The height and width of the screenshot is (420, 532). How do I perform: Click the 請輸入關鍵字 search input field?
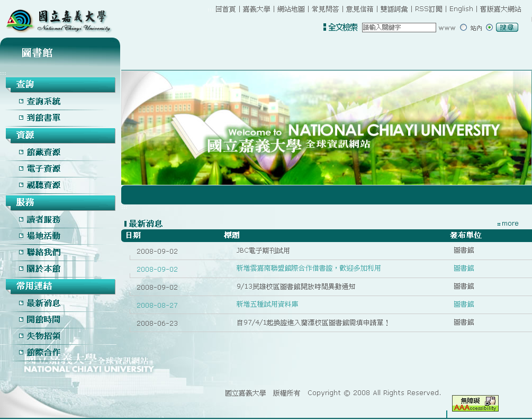click(x=399, y=28)
